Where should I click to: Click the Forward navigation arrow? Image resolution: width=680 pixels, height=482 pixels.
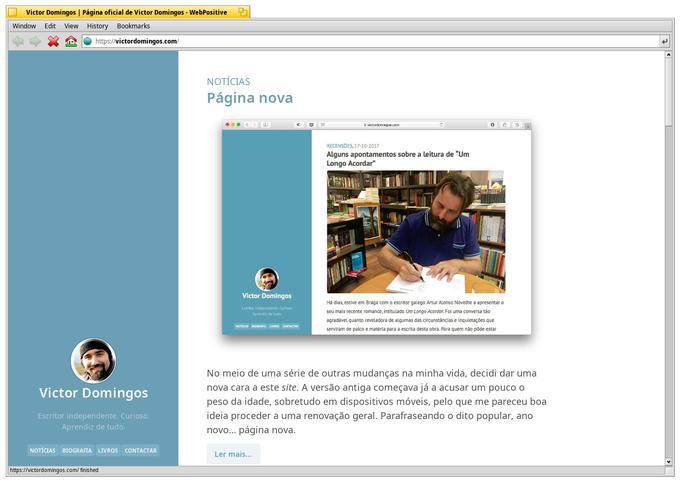click(x=35, y=41)
